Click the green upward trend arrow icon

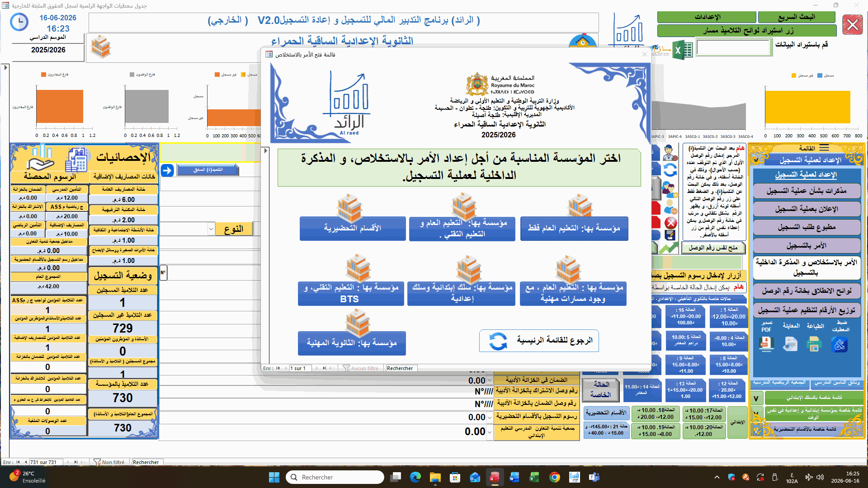tap(669, 248)
